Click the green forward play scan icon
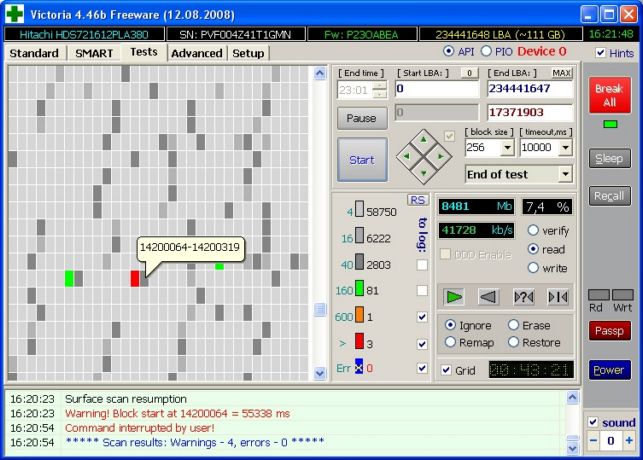The height and width of the screenshot is (460, 643). click(x=454, y=296)
